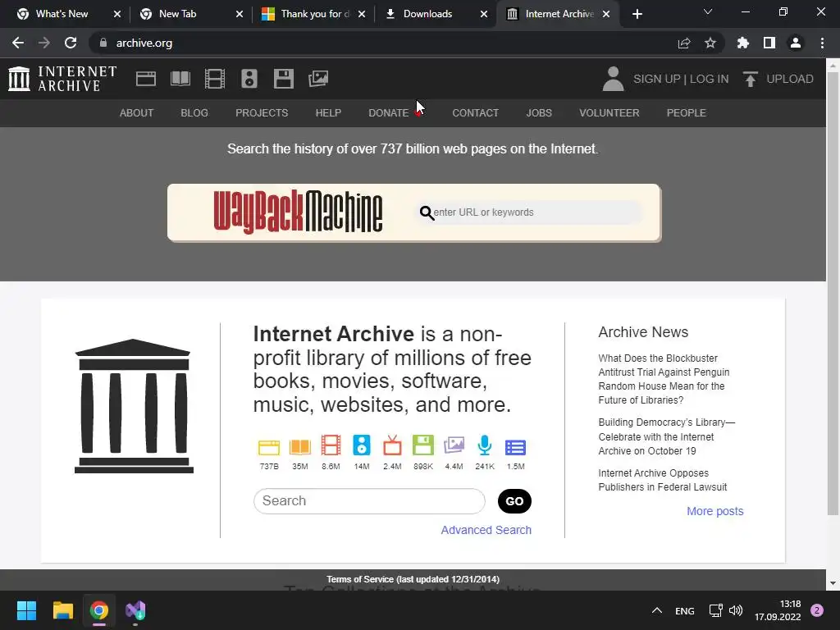Click the Internet Archive logo in header
The height and width of the screenshot is (630, 840).
[62, 79]
